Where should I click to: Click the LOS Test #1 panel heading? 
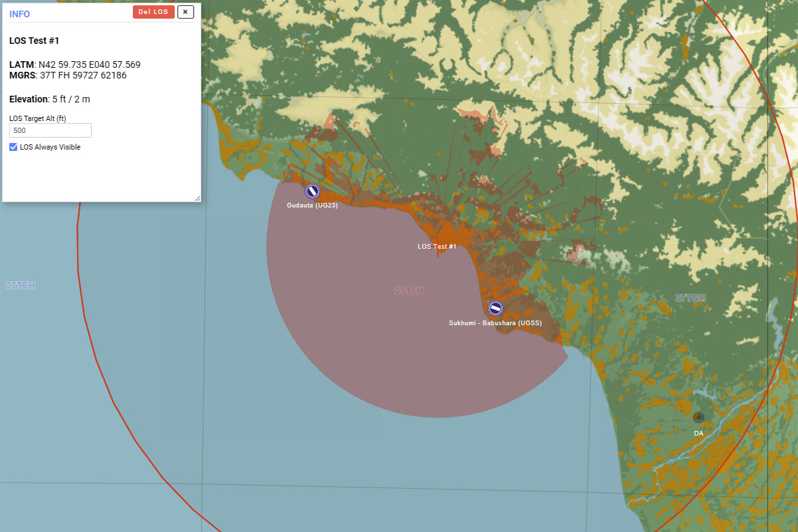(35, 41)
